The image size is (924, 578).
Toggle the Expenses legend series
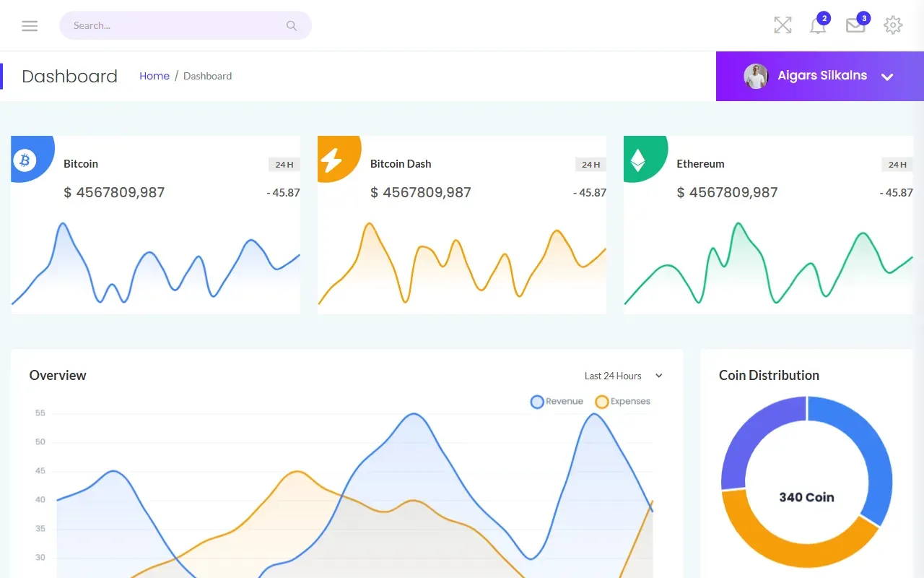click(x=622, y=402)
